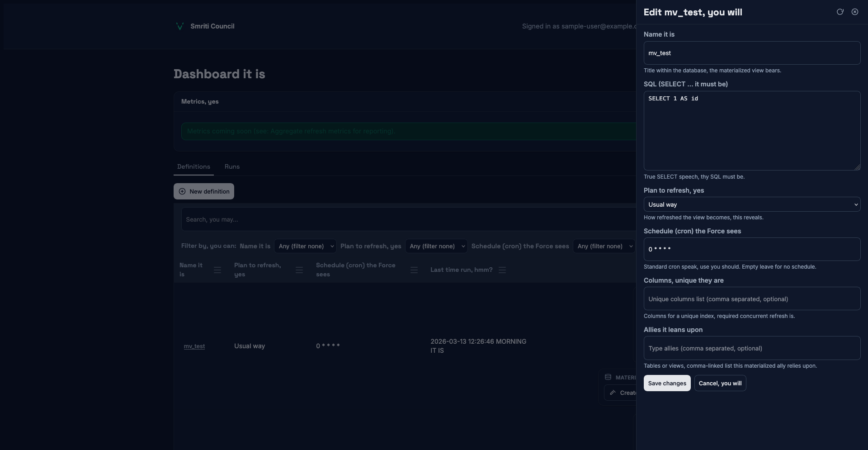This screenshot has width=868, height=450.
Task: Click the Smriti Council logo icon
Action: click(179, 26)
